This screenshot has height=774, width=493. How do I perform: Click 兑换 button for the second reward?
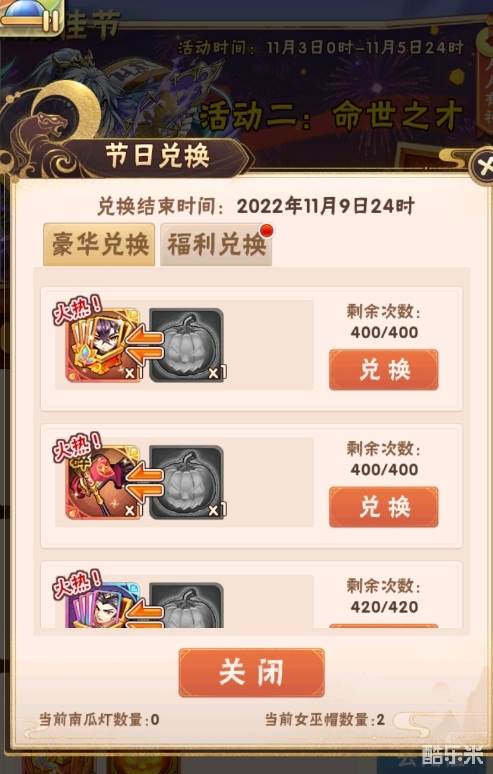(x=383, y=507)
